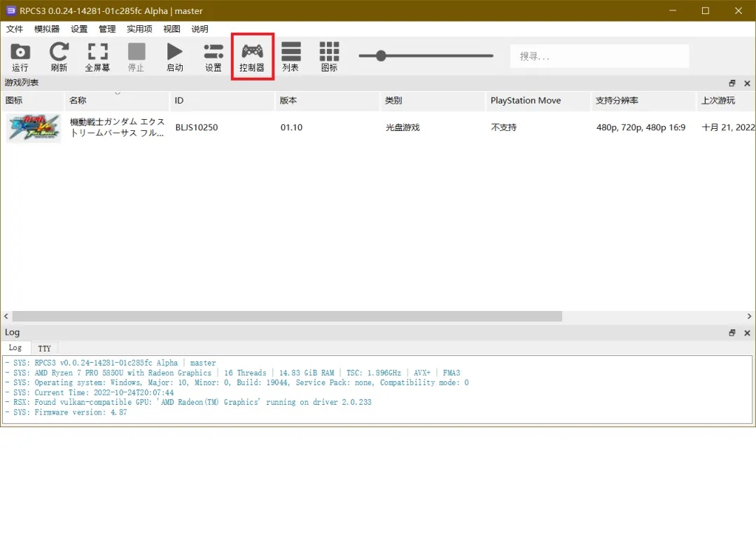
Task: Click the scroll left arrow
Action: [6, 317]
